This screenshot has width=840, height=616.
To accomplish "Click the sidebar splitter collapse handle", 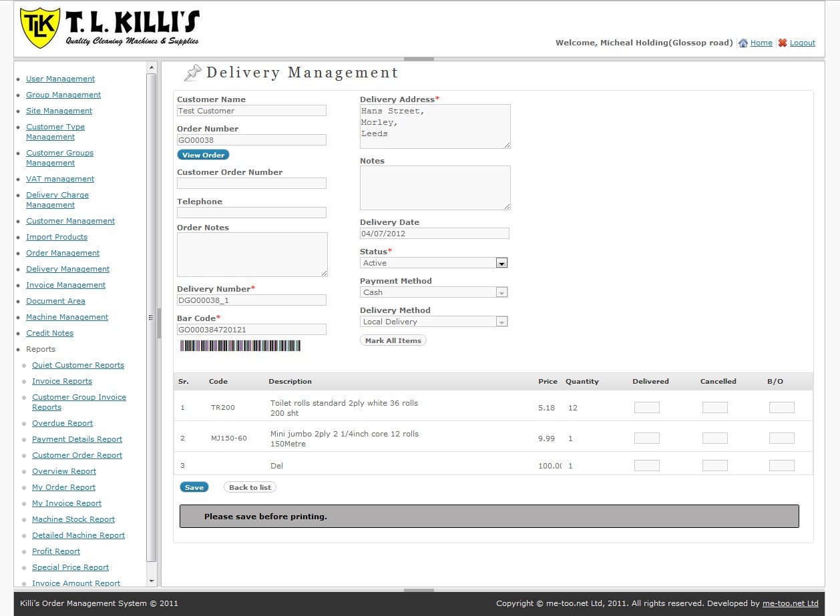I will 159,324.
